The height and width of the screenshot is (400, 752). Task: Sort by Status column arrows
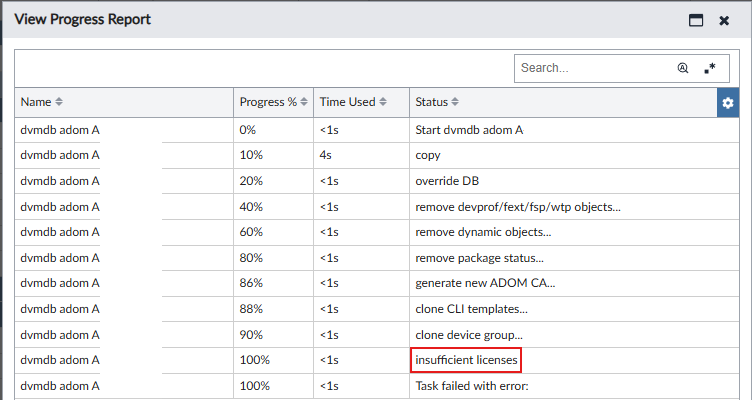(x=455, y=102)
